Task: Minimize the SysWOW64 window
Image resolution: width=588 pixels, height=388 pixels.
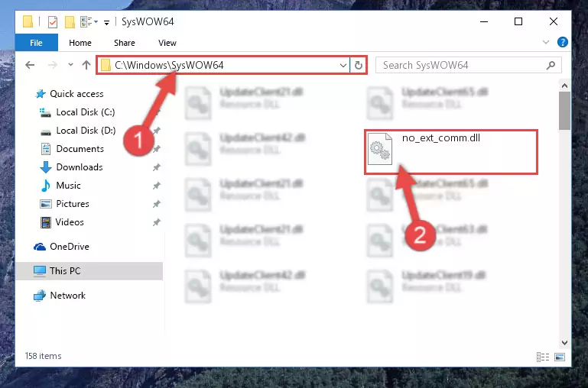Action: point(484,21)
